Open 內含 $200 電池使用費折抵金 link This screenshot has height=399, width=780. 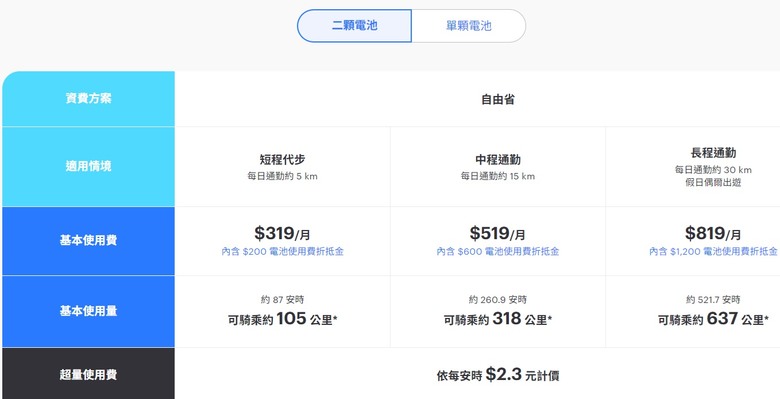(x=283, y=252)
